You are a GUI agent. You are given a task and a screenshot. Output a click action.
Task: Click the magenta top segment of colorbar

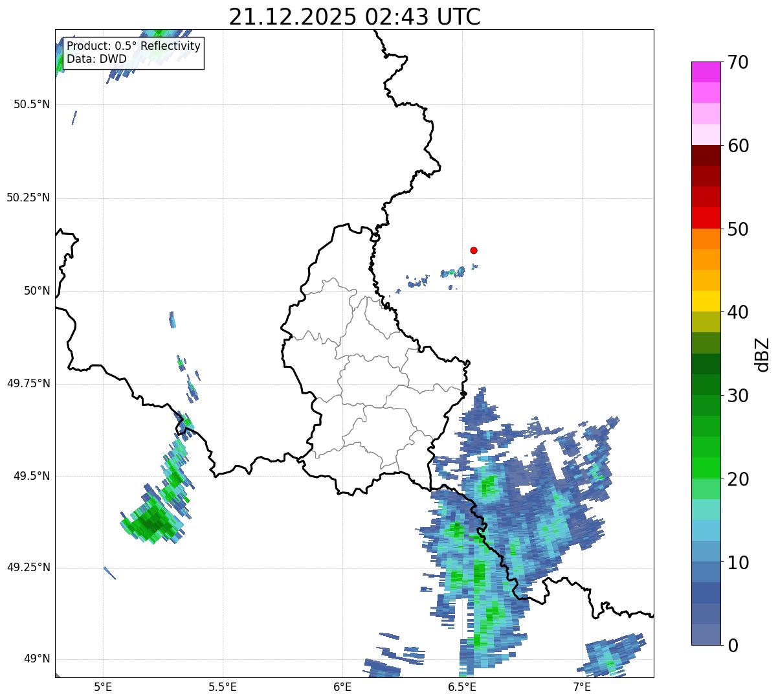point(706,72)
